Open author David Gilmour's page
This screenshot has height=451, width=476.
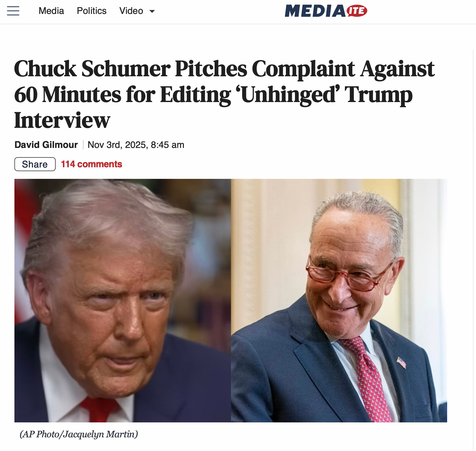(46, 145)
